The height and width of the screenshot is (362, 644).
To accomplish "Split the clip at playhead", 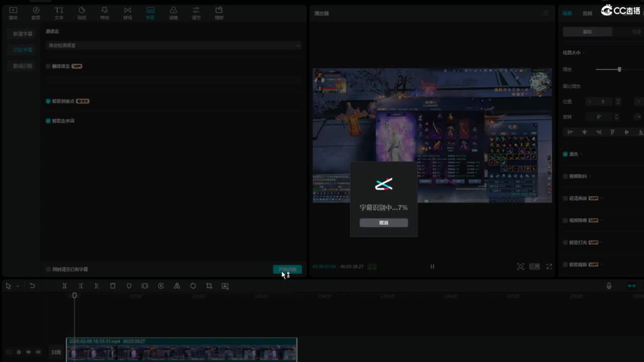I will coord(64,286).
